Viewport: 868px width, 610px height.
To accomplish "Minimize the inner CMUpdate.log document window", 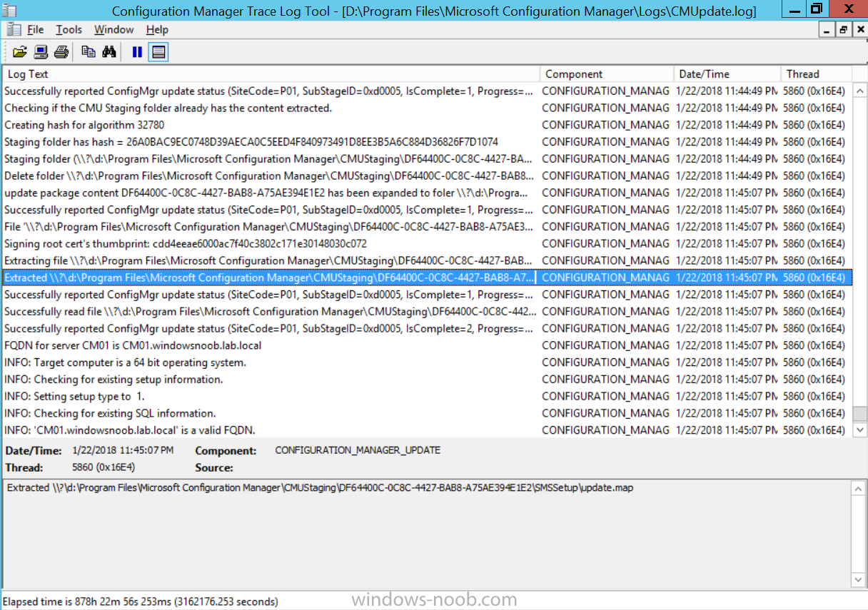I will tap(827, 30).
